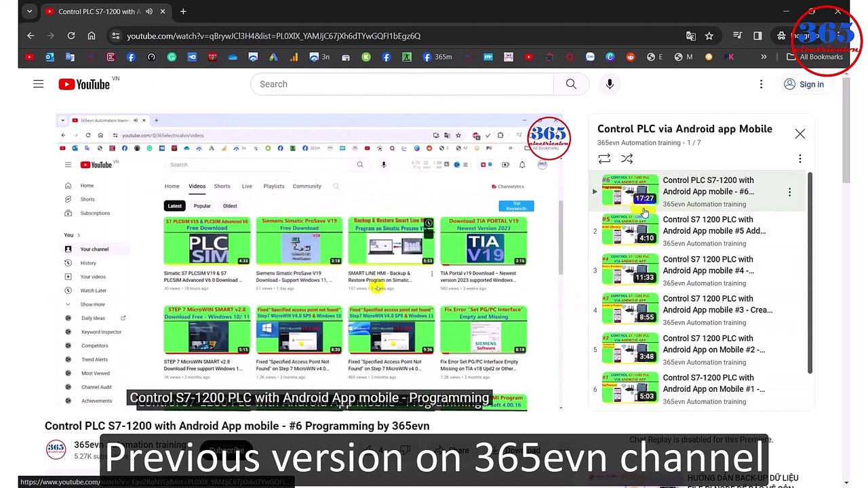Play the 11:33 playlist thumbnail

click(x=630, y=270)
